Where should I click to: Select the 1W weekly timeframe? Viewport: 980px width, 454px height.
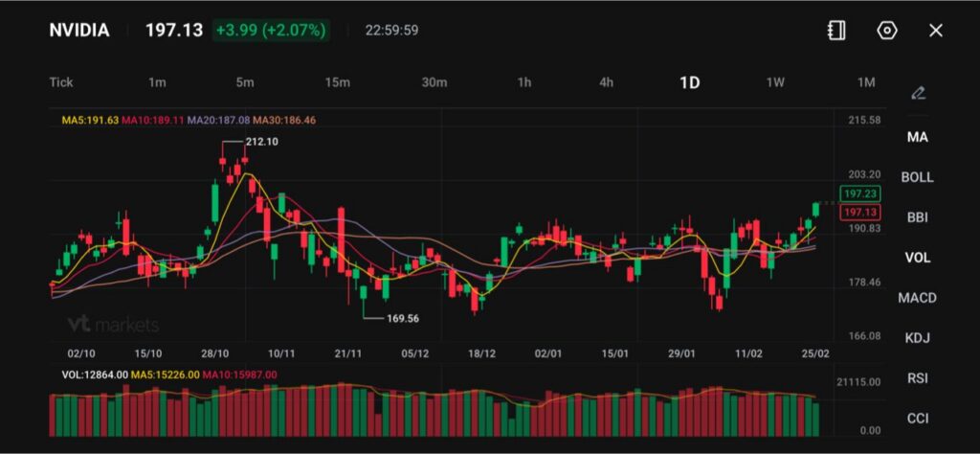775,82
